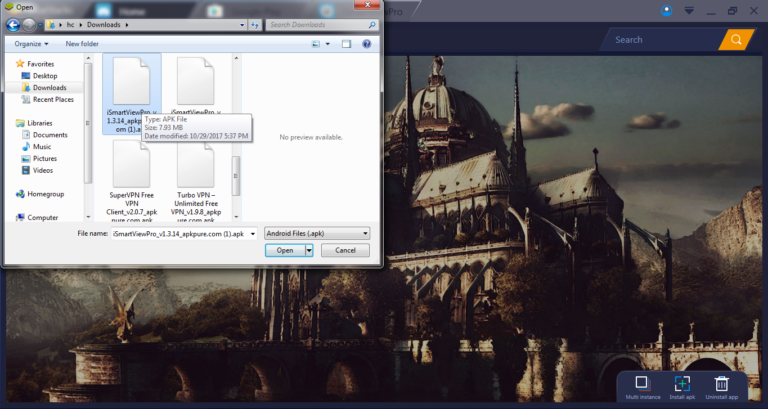Click New folder in the toolbar
Image resolution: width=768 pixels, height=409 pixels.
point(82,44)
